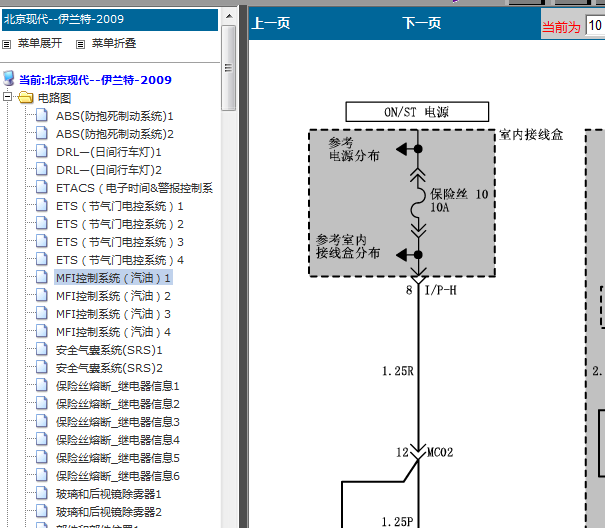This screenshot has height=528, width=605.
Task: Click the ON/ST 电源 box in diagram
Action: coord(417,112)
